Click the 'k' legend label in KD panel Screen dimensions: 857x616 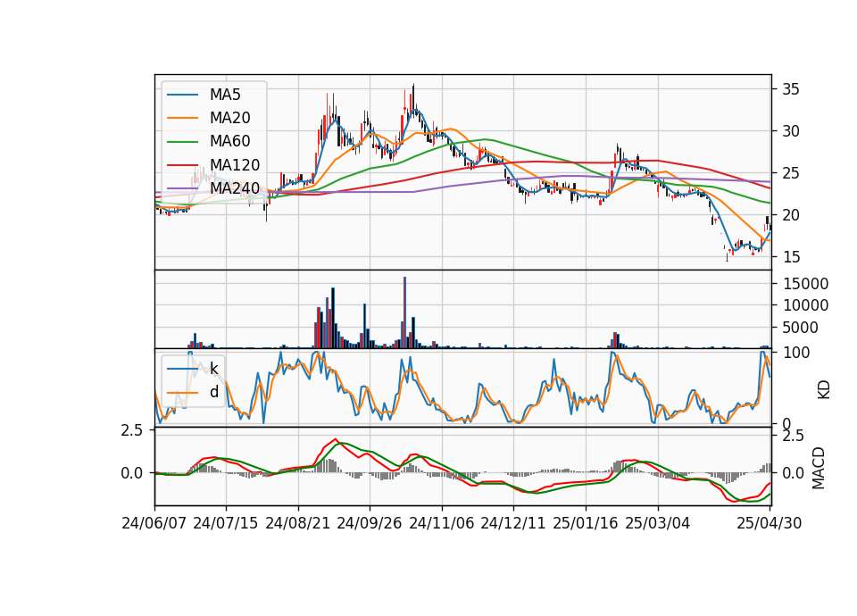[213, 369]
